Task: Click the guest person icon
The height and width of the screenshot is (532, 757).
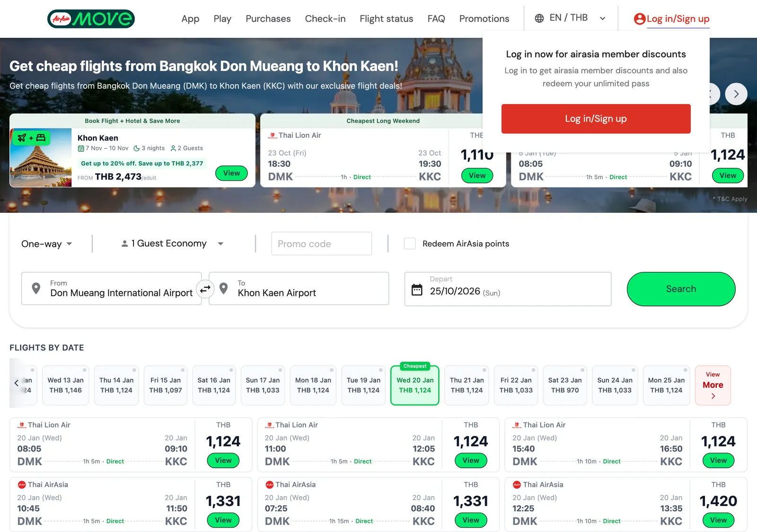Action: [124, 244]
